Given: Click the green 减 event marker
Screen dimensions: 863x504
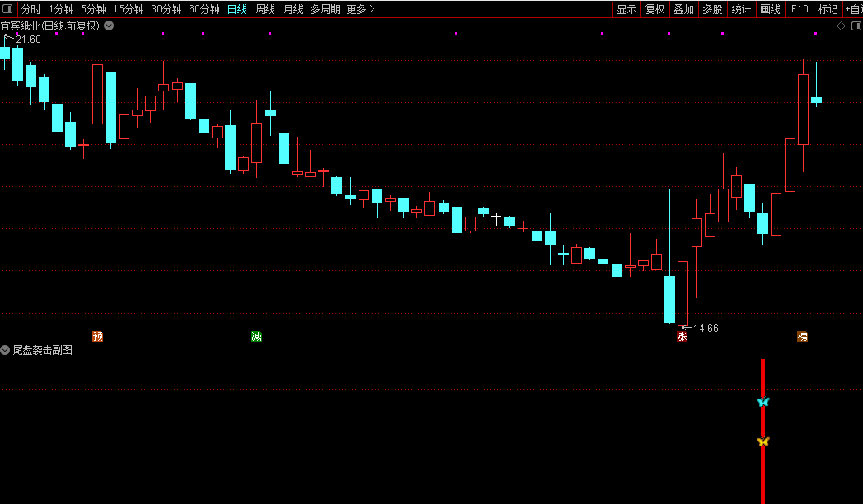Looking at the screenshot, I should tap(256, 336).
